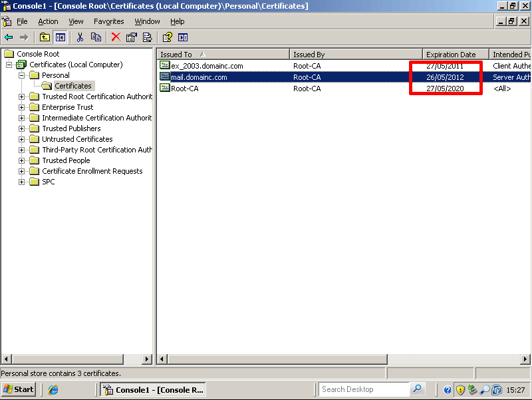The height and width of the screenshot is (400, 532).
Task: Click the taskbar clock 15:27
Action: pos(515,390)
